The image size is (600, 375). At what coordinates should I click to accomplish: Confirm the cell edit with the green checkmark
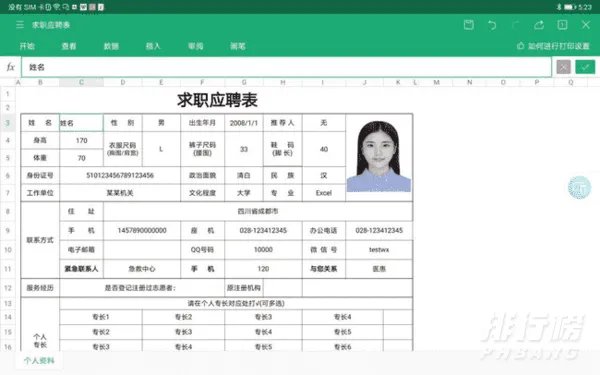(x=585, y=67)
